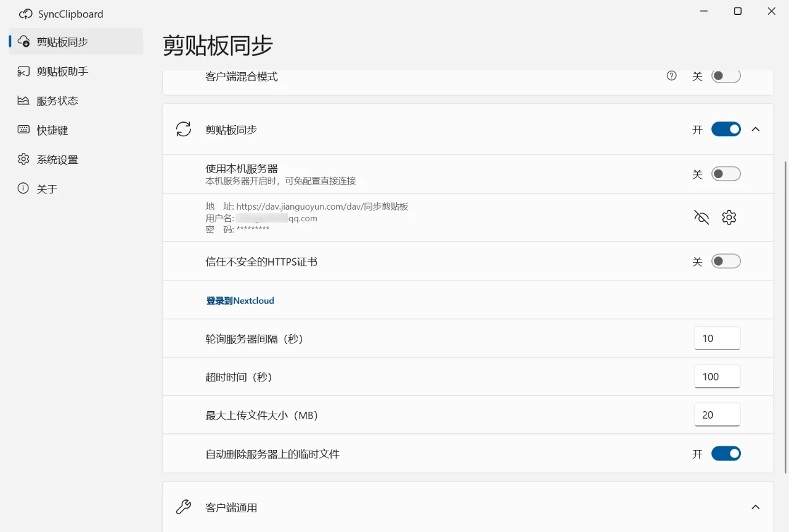
Task: Click the SyncClipboard cloud logo icon
Action: point(26,14)
